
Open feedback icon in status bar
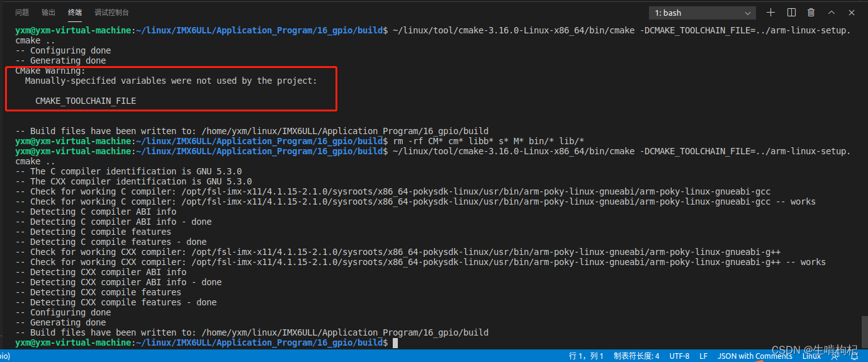837,356
